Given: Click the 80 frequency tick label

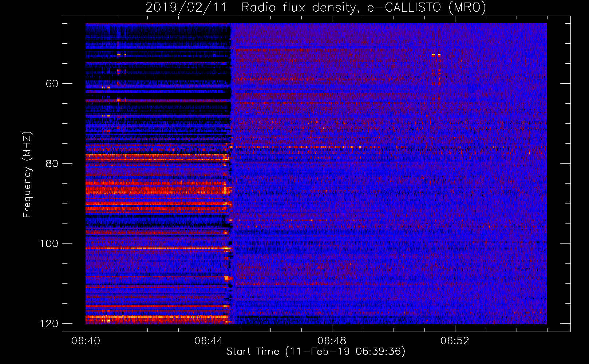Looking at the screenshot, I should tap(52, 163).
